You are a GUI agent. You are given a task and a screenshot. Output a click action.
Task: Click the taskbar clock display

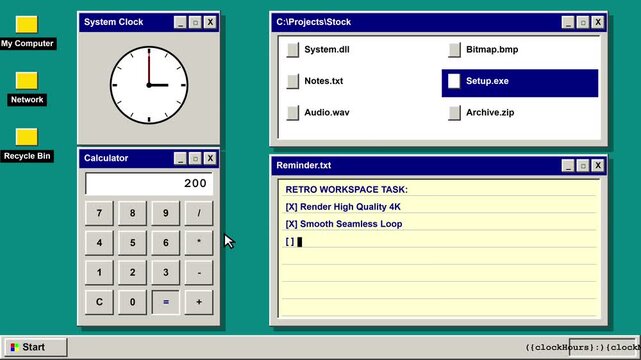click(604, 347)
